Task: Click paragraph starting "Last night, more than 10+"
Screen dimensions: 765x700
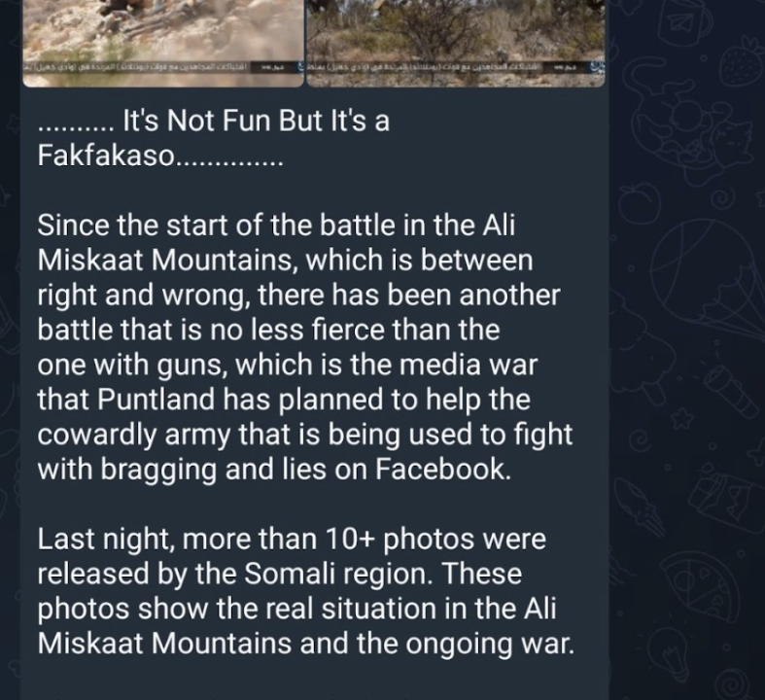Action: point(306,591)
